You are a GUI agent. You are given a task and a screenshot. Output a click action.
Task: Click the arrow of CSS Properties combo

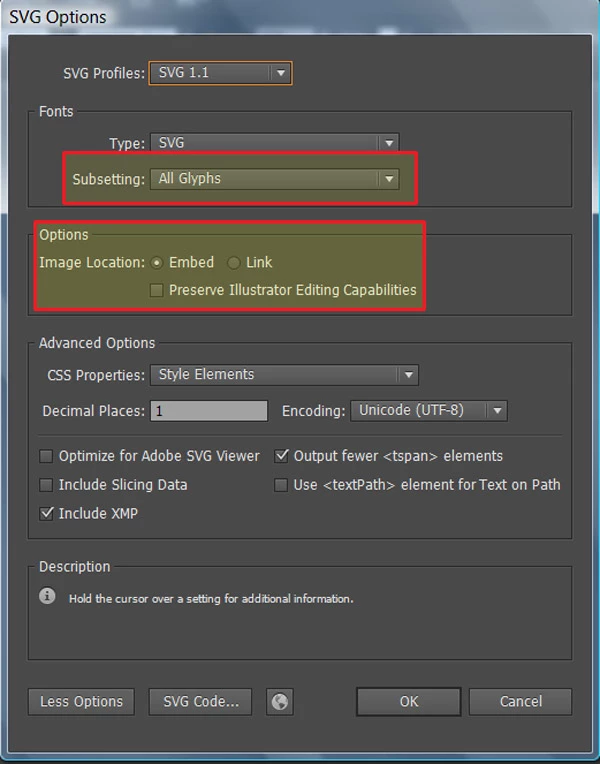click(408, 375)
